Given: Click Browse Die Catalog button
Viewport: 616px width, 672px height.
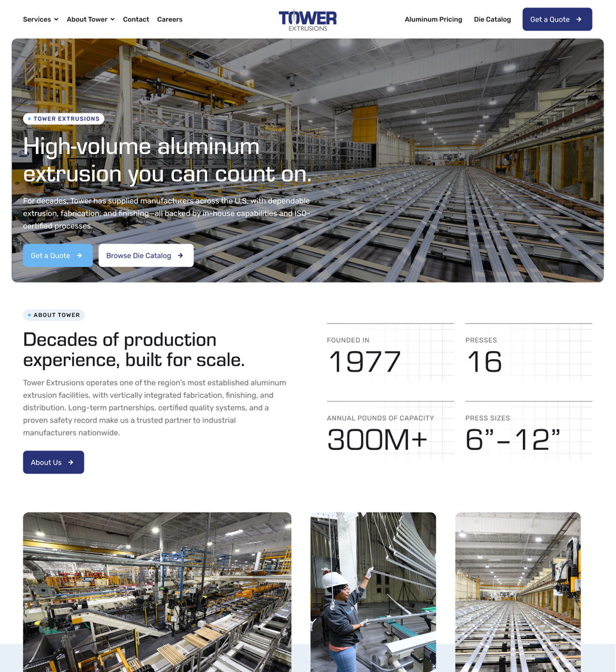Looking at the screenshot, I should point(146,256).
